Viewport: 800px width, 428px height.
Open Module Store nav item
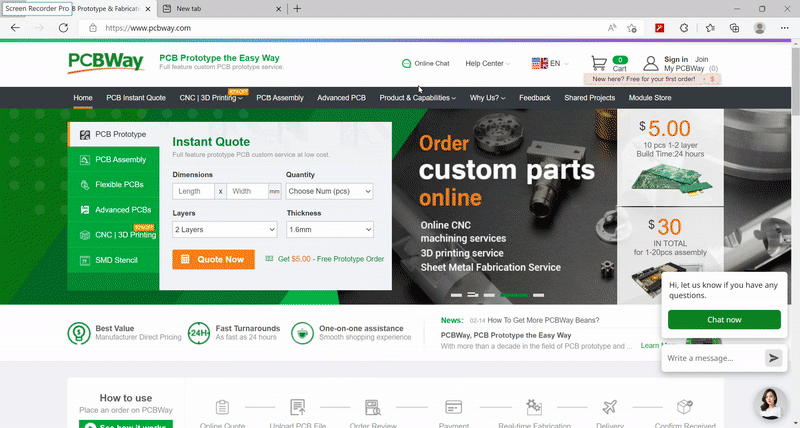coord(650,98)
